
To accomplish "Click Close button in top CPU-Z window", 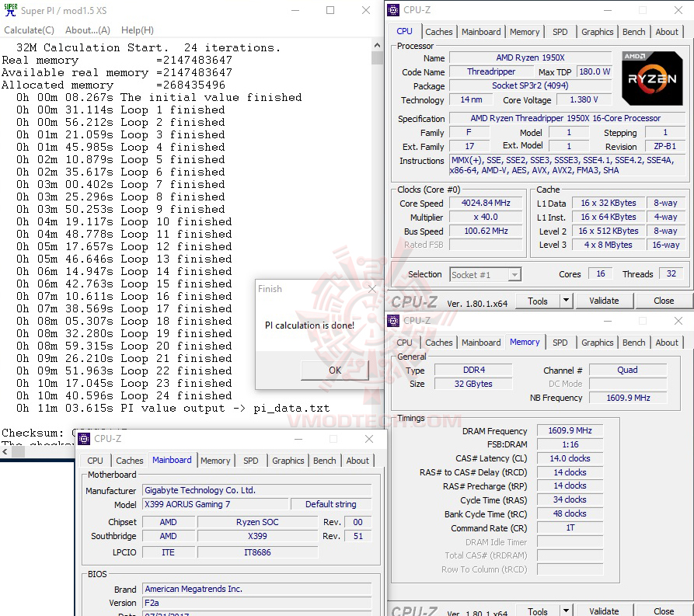I will point(664,301).
